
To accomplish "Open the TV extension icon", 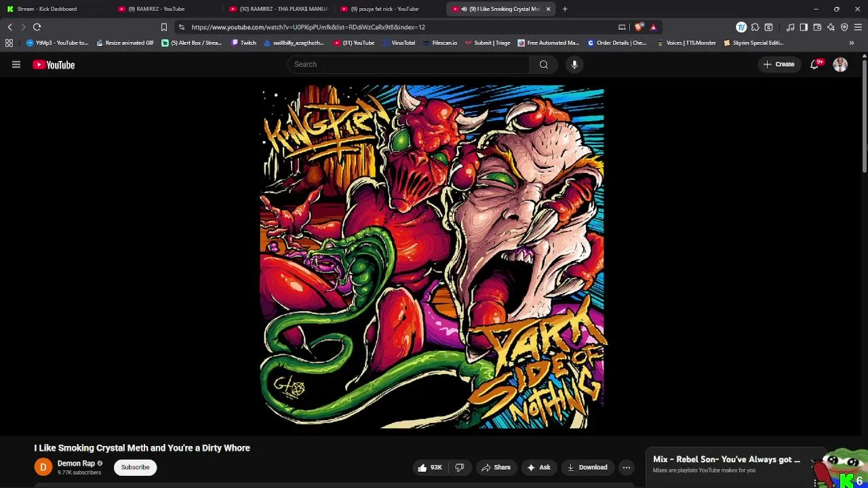I will (741, 27).
